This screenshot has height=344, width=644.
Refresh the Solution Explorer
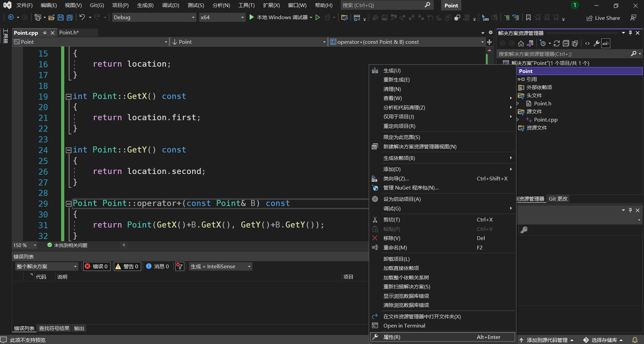pos(556,43)
